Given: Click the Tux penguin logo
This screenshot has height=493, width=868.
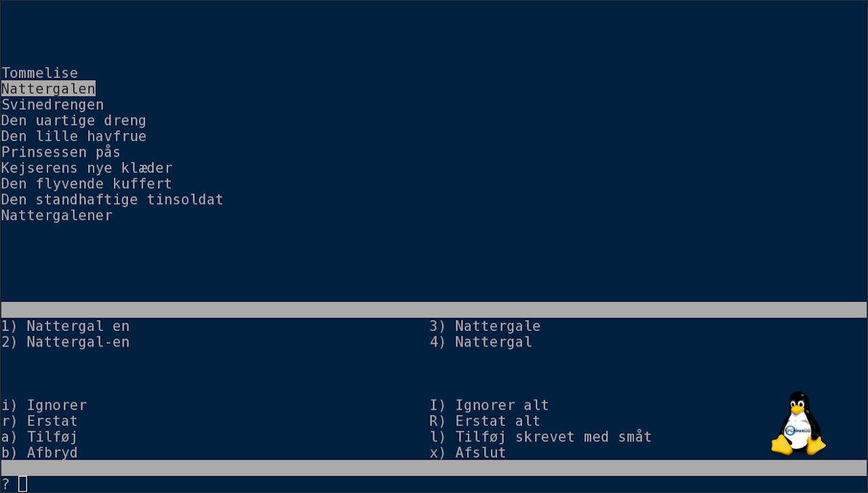Looking at the screenshot, I should pos(799,424).
